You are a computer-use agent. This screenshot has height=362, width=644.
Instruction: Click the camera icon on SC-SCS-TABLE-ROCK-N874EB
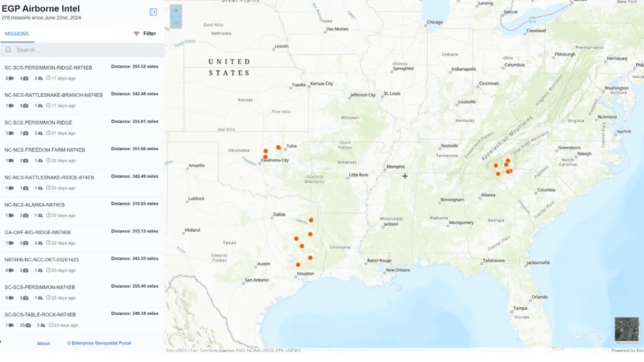coord(29,325)
